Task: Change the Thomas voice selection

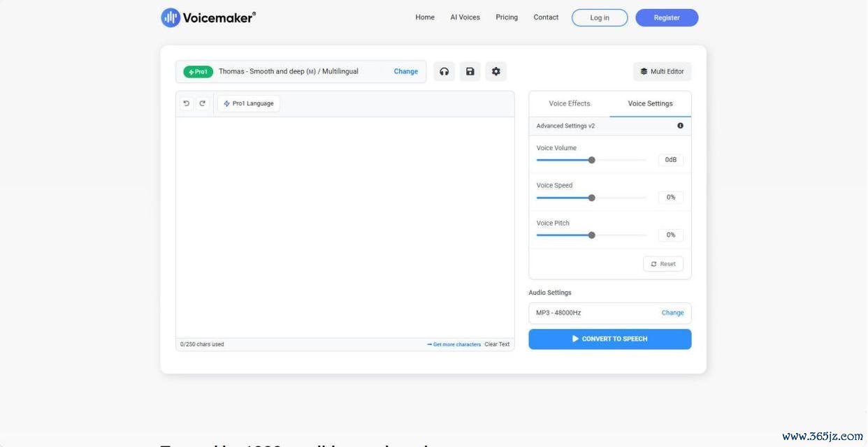Action: tap(405, 71)
